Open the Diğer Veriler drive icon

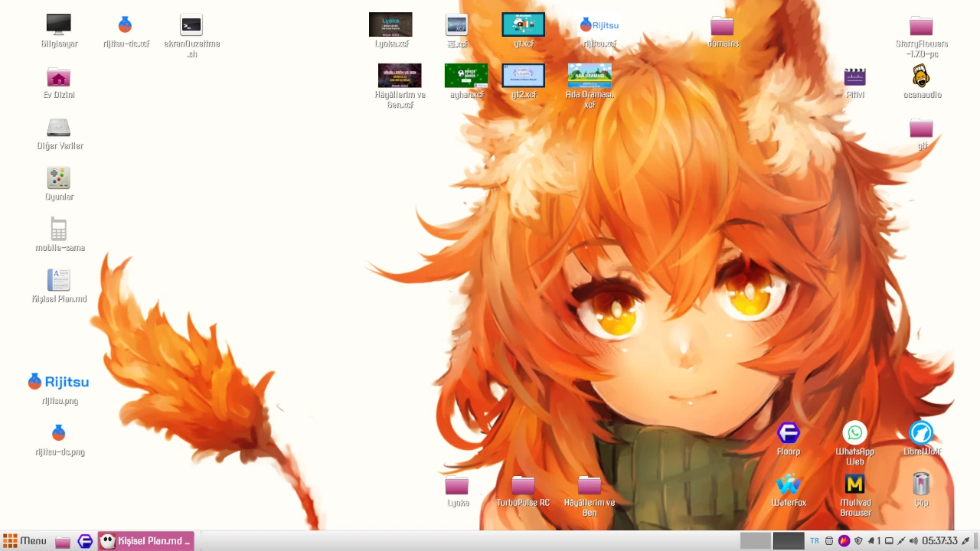tap(59, 127)
